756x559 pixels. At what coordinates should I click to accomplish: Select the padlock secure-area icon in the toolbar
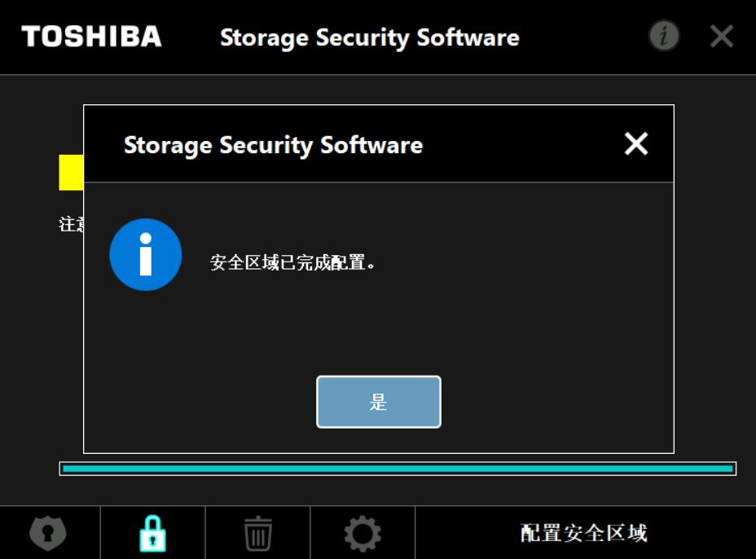[x=152, y=532]
